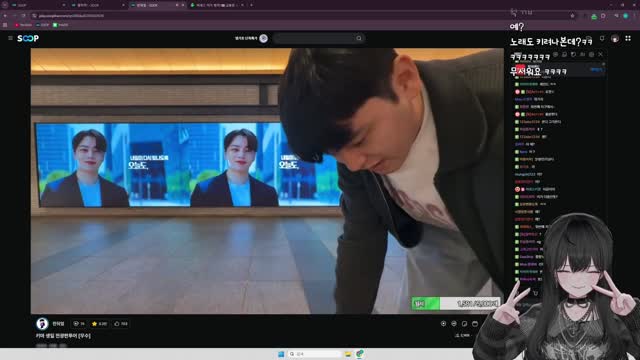This screenshot has height=360, width=640.
Task: Open chat settings gear icon in chat header
Action: 591,54
